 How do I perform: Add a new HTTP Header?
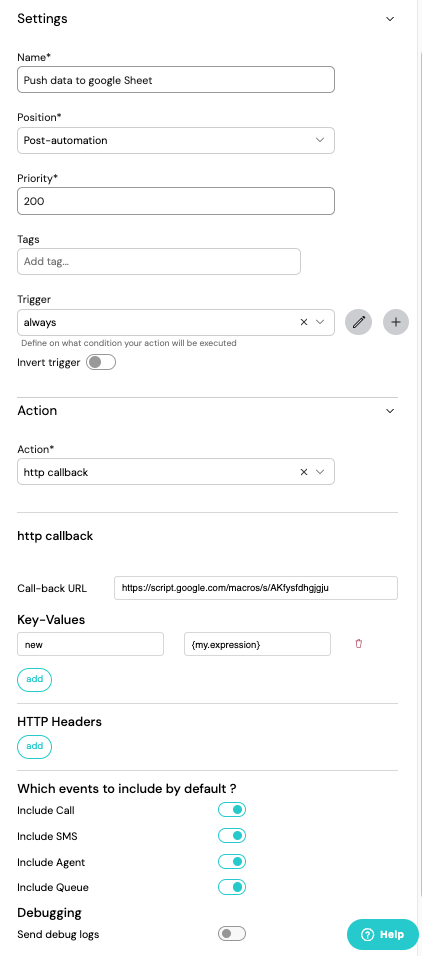pyautogui.click(x=35, y=746)
